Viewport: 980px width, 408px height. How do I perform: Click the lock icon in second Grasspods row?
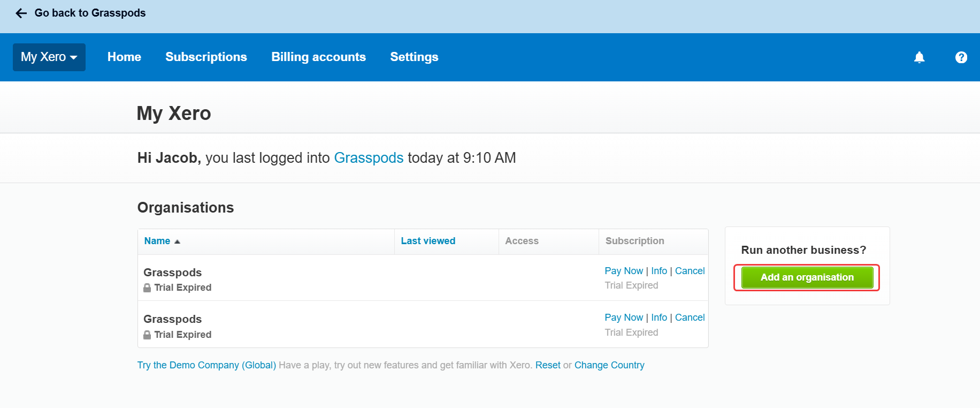pos(147,335)
